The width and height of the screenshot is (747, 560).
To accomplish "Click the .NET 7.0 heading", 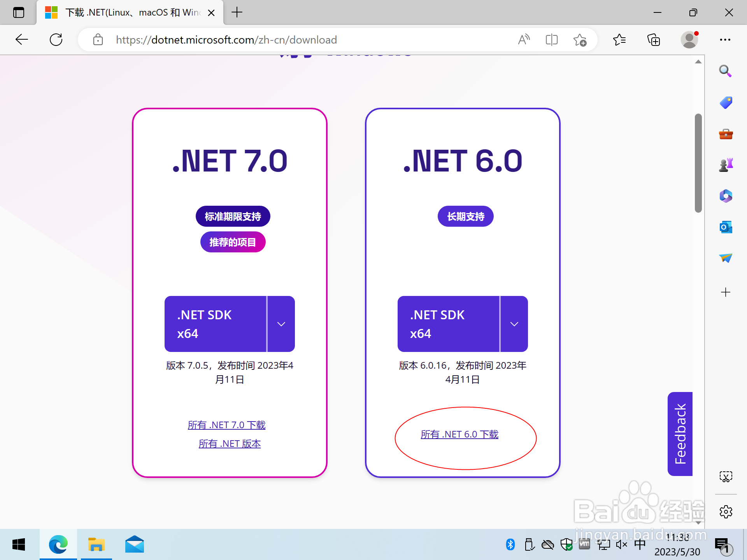I will [x=230, y=161].
